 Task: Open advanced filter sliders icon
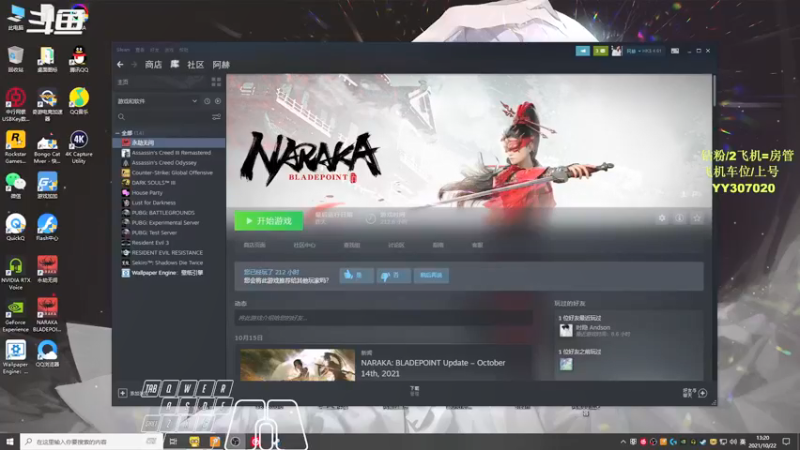216,117
